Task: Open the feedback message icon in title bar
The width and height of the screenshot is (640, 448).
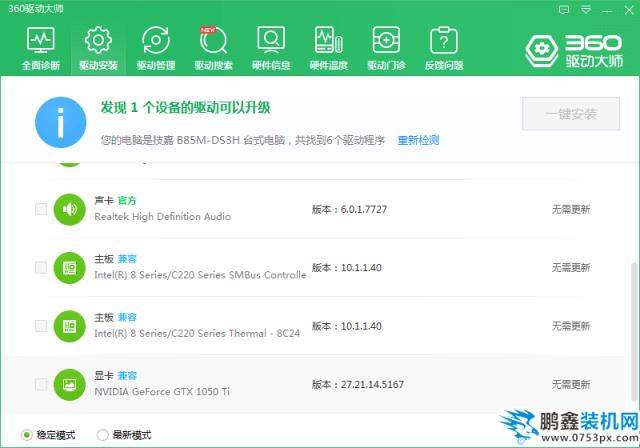Action: (x=564, y=9)
